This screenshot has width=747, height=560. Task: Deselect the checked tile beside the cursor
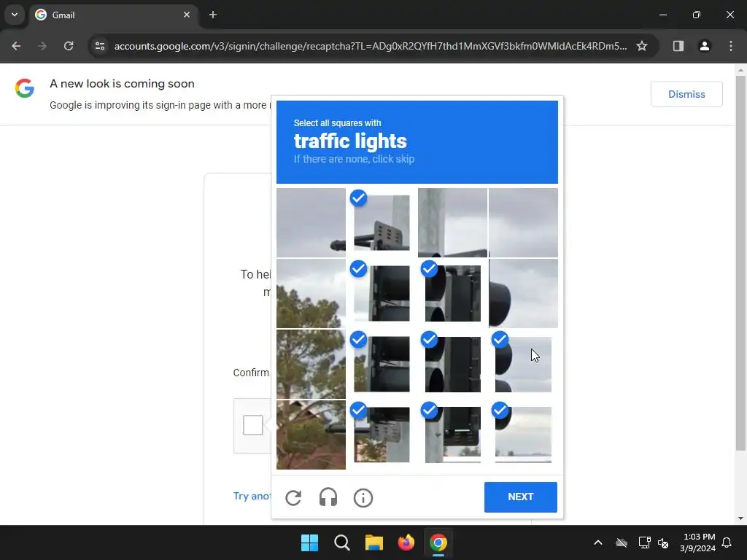tap(523, 365)
